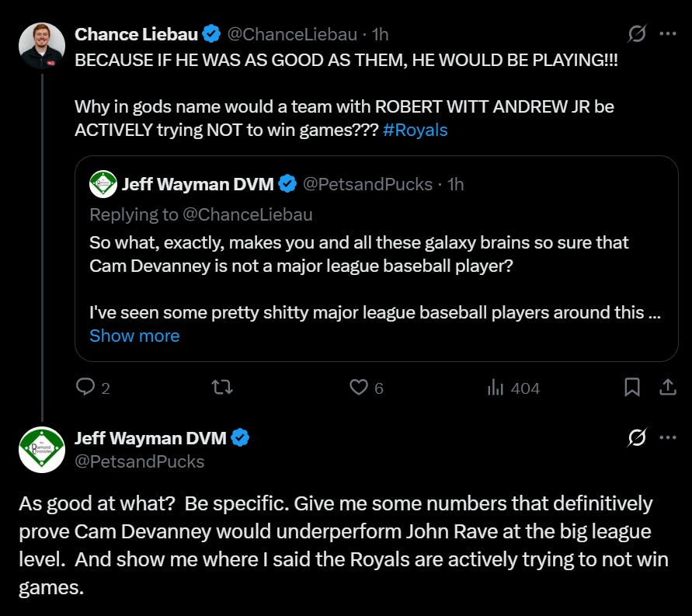
Task: Expand quoted tweet with Show more
Action: [134, 336]
